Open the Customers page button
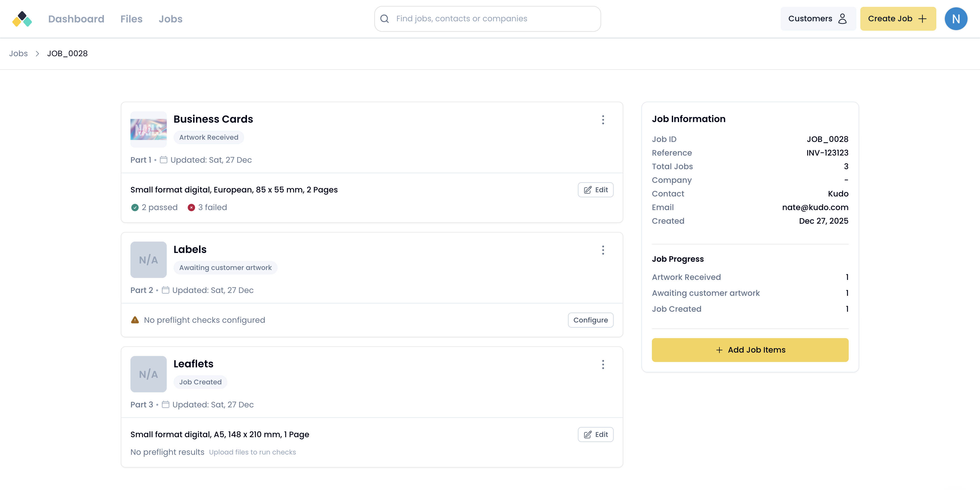The width and height of the screenshot is (980, 490). point(818,19)
